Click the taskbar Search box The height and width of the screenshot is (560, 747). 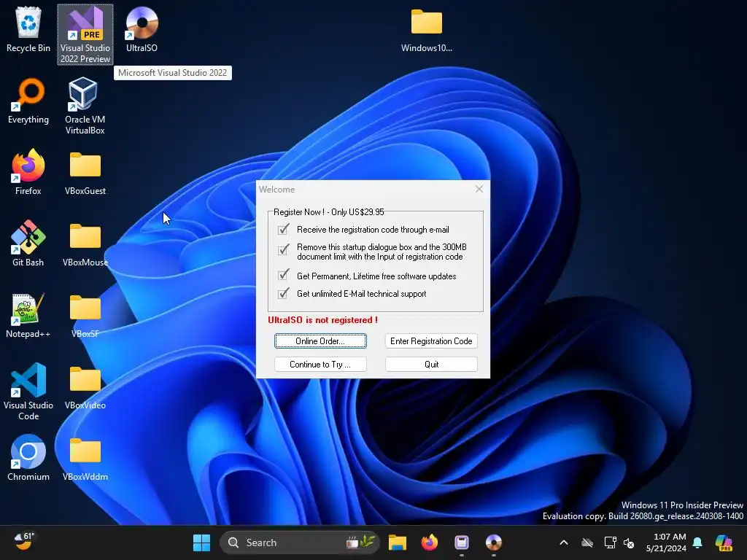(300, 542)
